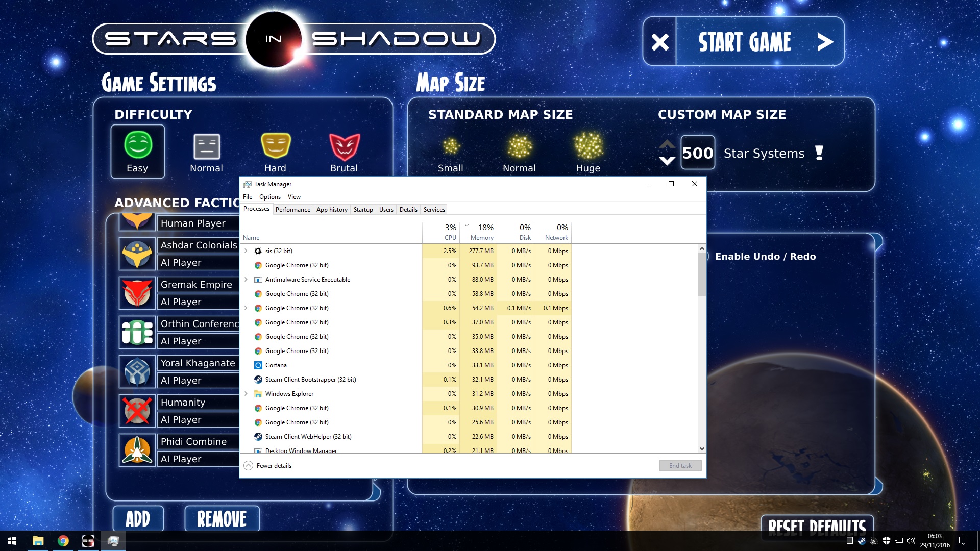
Task: Click the 500 star systems input field
Action: coord(698,153)
